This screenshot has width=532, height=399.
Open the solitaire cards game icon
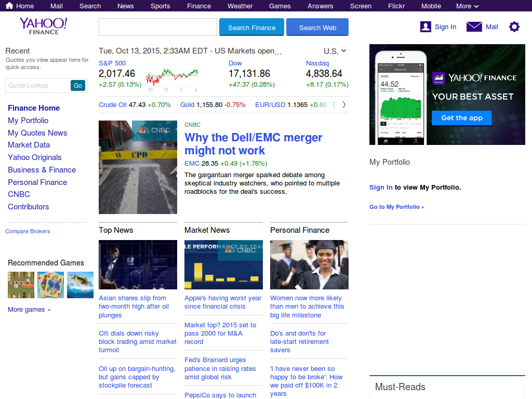point(50,285)
